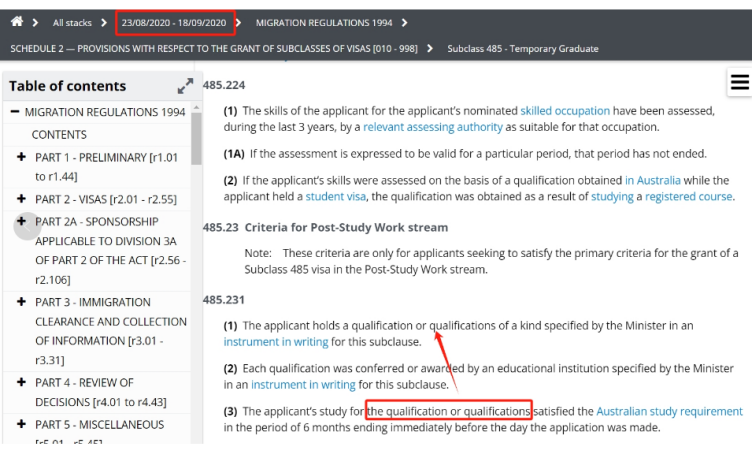Click the registered course link
This screenshot has height=458, width=753.
point(688,196)
